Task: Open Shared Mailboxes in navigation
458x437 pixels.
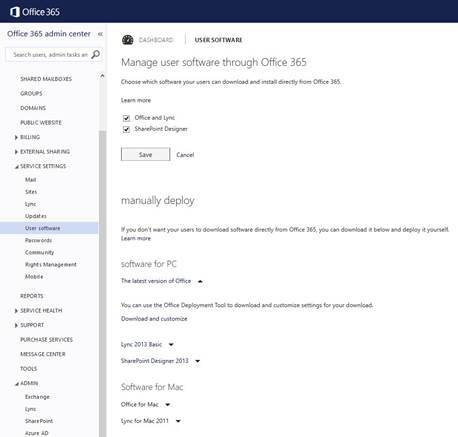Action: [46, 79]
